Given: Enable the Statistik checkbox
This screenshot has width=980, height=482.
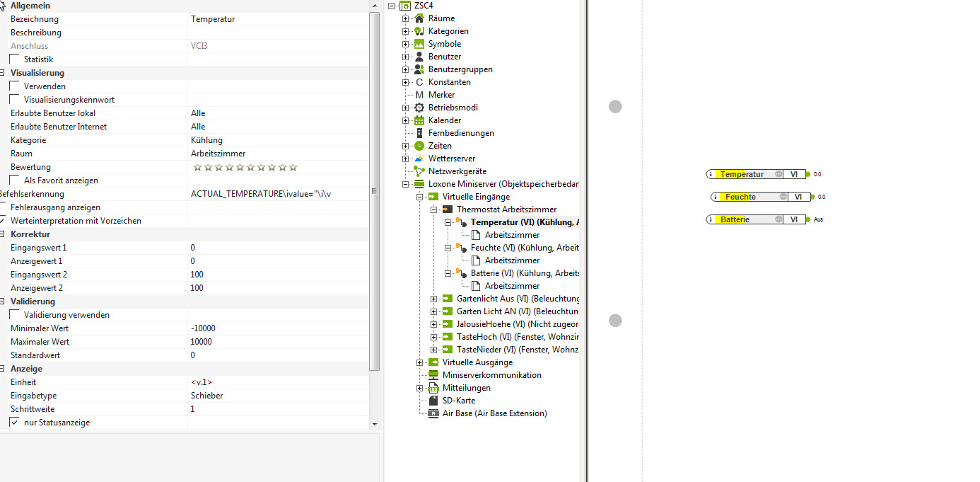Looking at the screenshot, I should (14, 59).
